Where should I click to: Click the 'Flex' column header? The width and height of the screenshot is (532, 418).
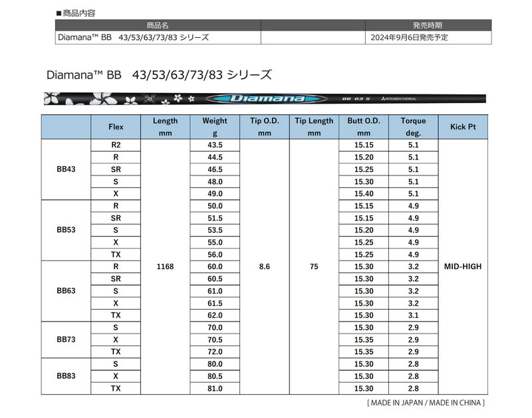pyautogui.click(x=116, y=127)
